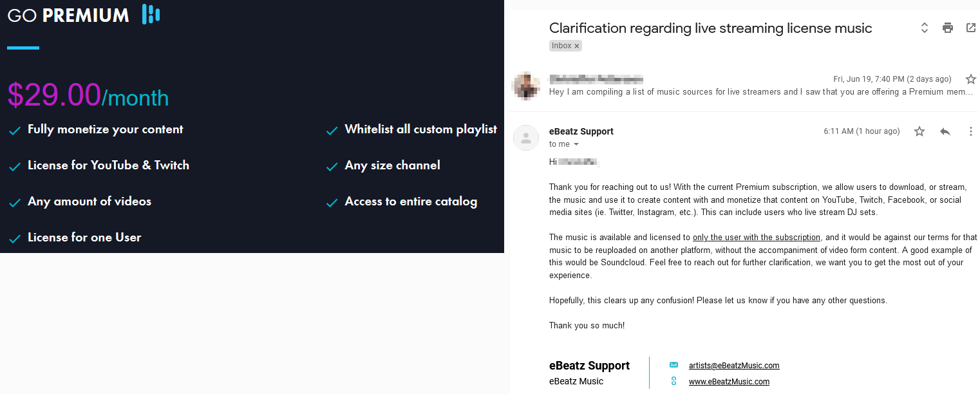The width and height of the screenshot is (980, 394).
Task: Star the first message from Jun 19
Action: pos(970,79)
